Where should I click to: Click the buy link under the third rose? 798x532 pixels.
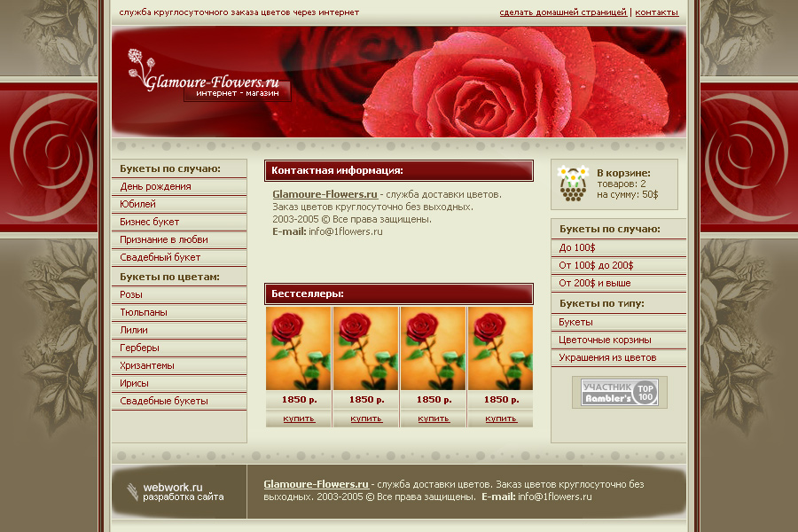coord(434,419)
